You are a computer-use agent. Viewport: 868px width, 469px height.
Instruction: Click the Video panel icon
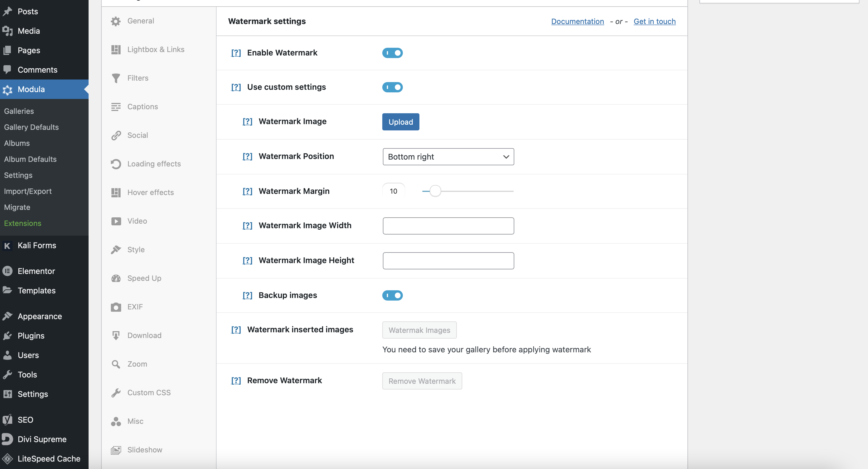tap(117, 221)
